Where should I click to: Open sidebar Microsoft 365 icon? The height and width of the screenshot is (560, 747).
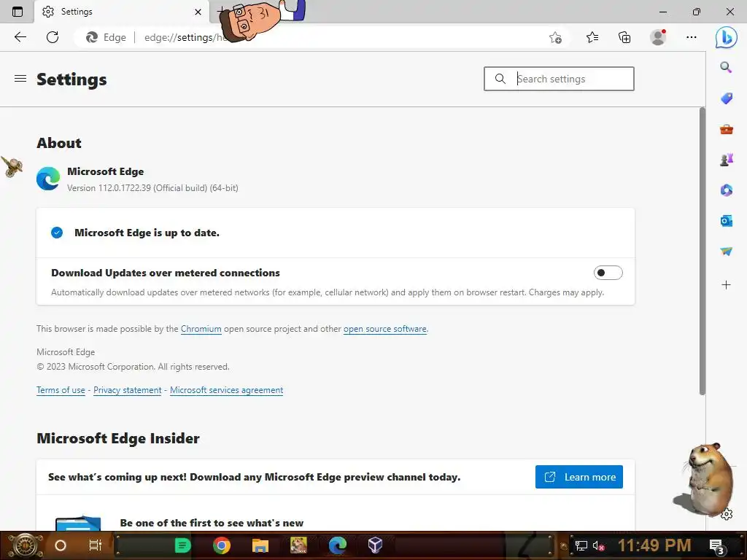point(726,190)
